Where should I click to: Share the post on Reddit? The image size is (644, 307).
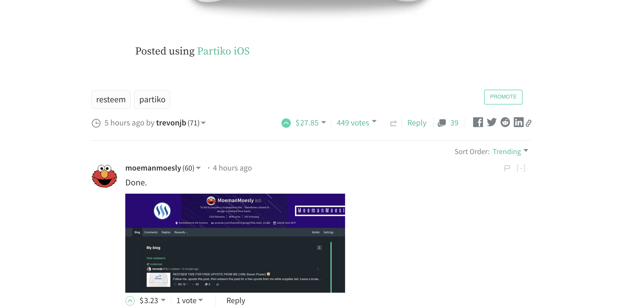(505, 122)
